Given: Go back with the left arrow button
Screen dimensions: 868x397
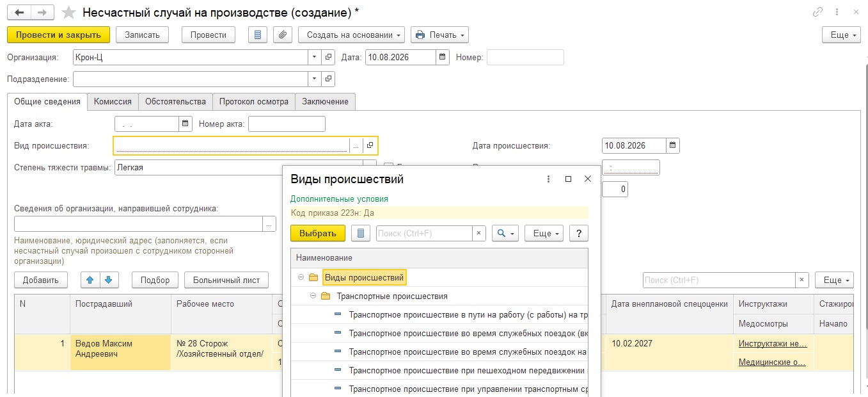Looking at the screenshot, I should pyautogui.click(x=19, y=12).
